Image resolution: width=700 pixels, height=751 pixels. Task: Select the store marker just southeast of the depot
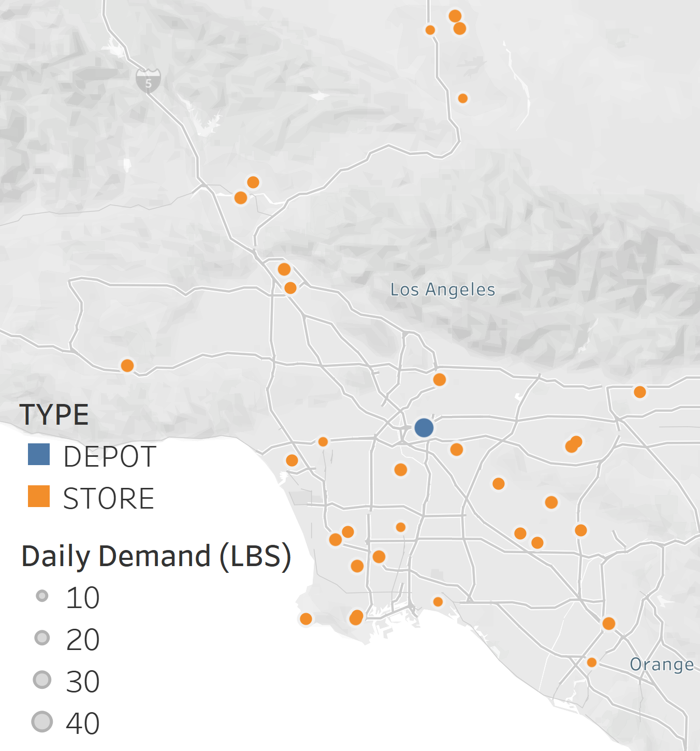pos(456,449)
